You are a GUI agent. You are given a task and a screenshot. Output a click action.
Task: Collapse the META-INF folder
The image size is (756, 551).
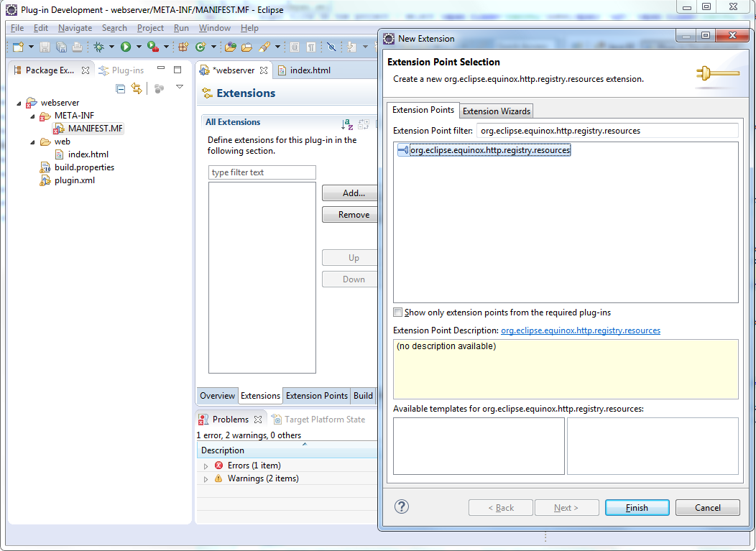(32, 116)
